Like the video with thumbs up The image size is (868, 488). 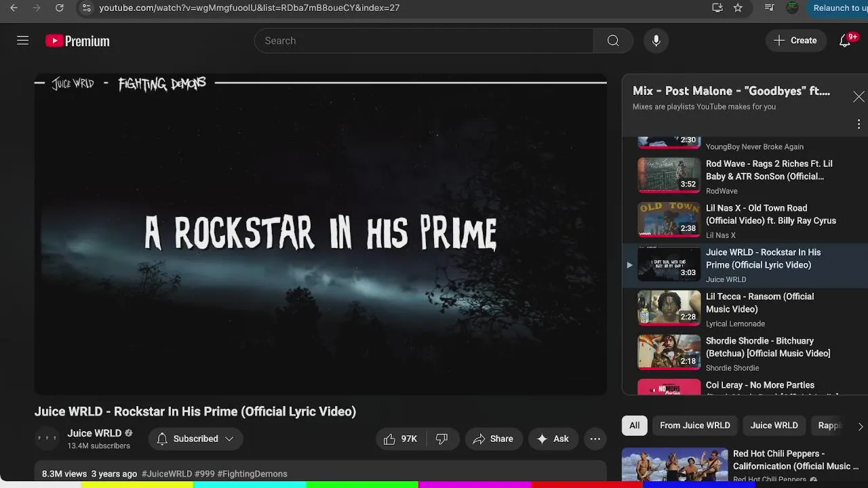coord(400,439)
